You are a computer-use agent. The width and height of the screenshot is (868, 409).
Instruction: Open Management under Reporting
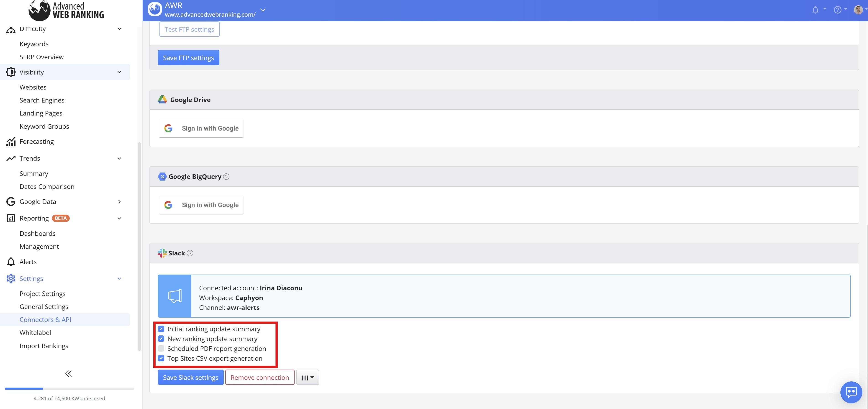39,247
